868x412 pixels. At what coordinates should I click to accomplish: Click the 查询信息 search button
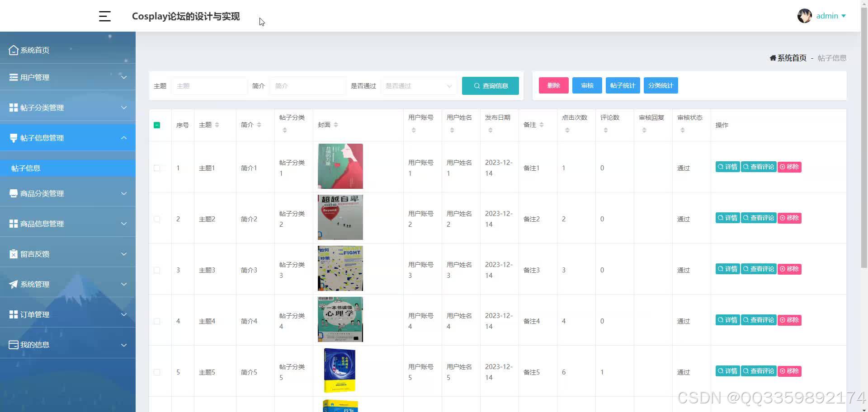click(491, 86)
